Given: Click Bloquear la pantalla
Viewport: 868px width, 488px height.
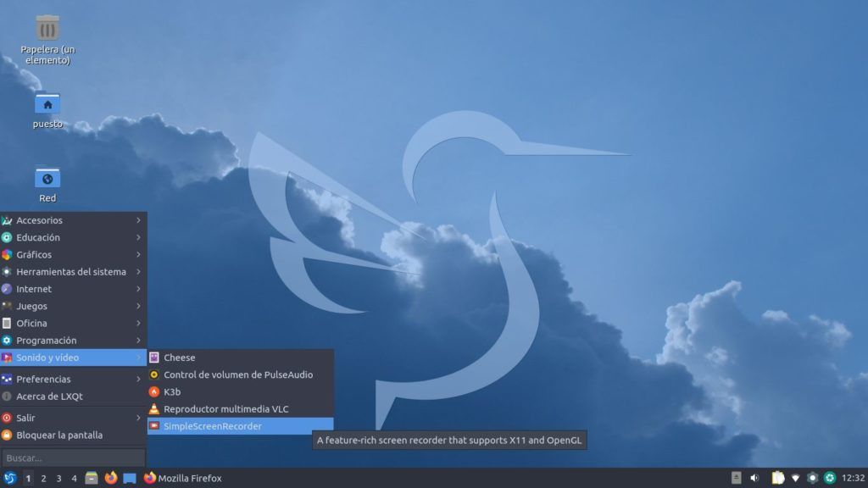Looking at the screenshot, I should [x=59, y=435].
